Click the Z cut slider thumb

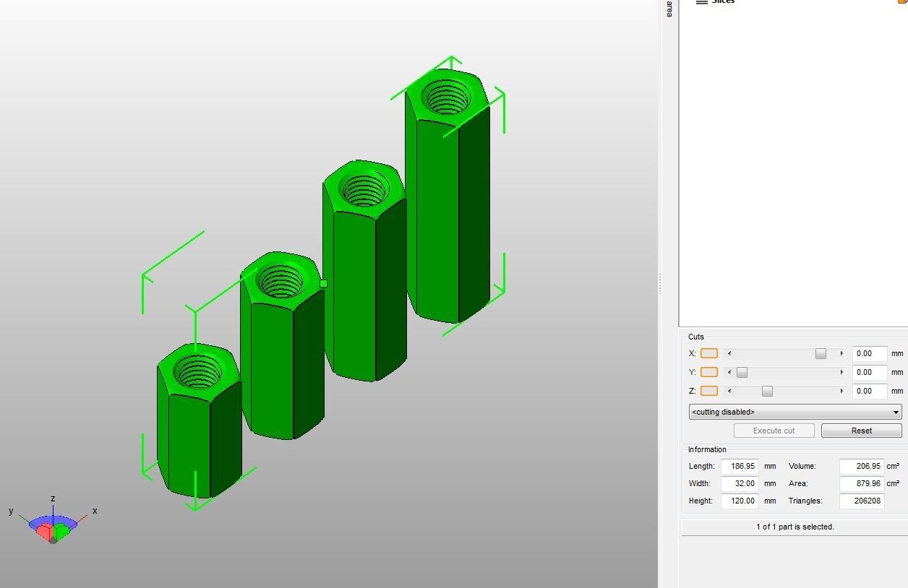tap(767, 391)
